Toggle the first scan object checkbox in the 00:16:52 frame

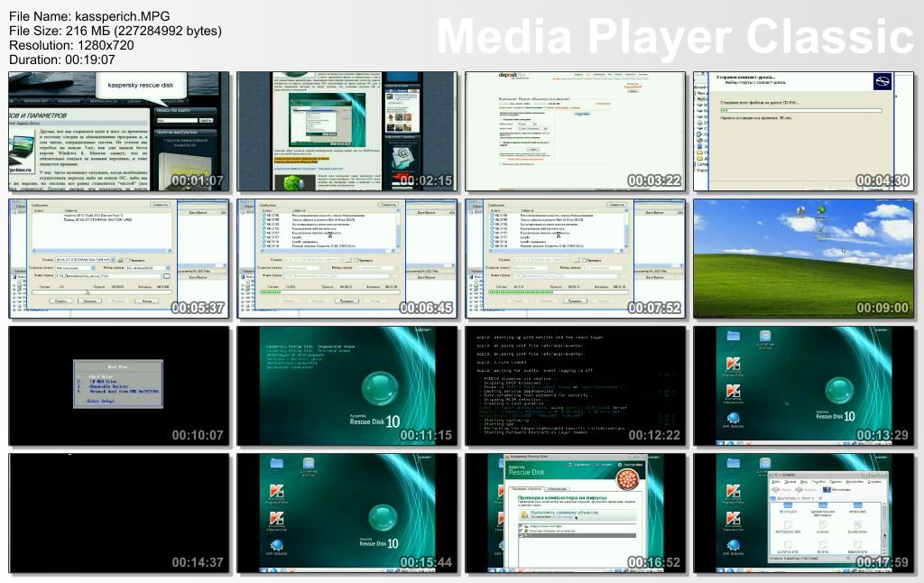(521, 525)
